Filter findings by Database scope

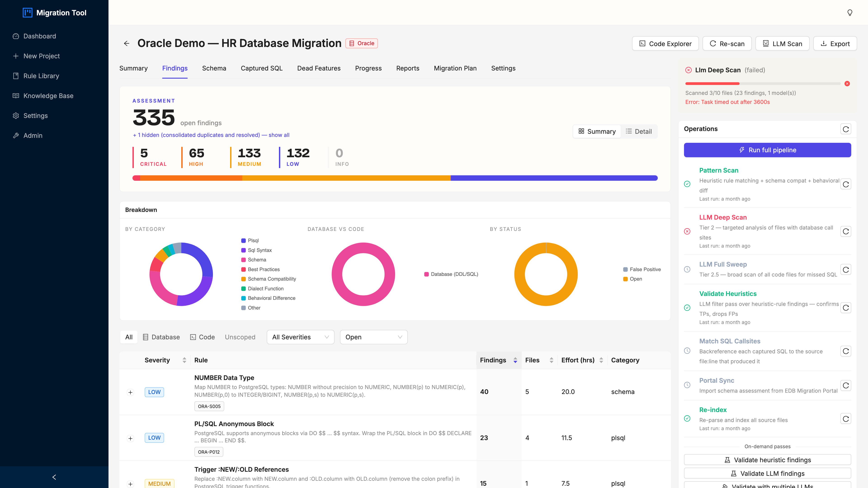(161, 337)
